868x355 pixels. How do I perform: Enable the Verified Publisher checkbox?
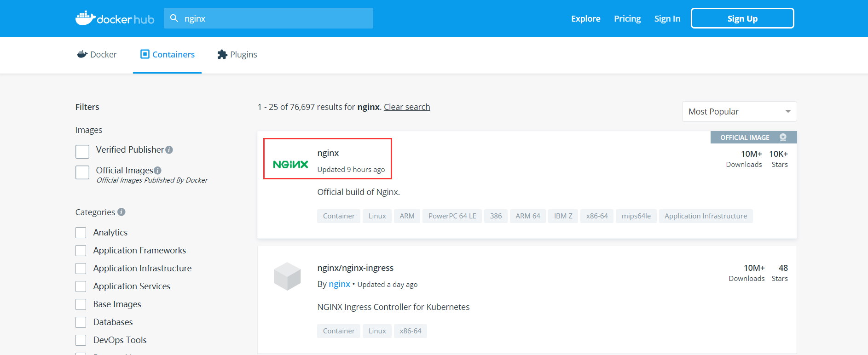click(82, 152)
